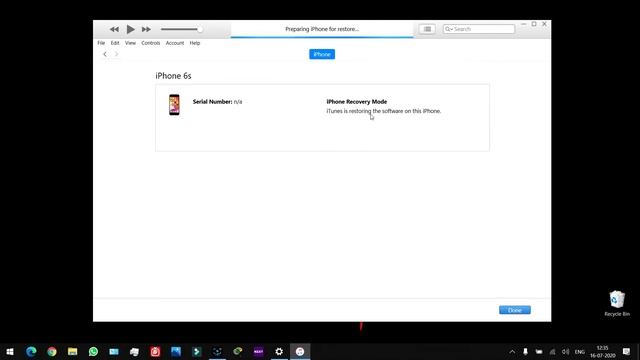Click the iPhone device thumbnail image
This screenshot has height=360, width=640.
click(174, 105)
